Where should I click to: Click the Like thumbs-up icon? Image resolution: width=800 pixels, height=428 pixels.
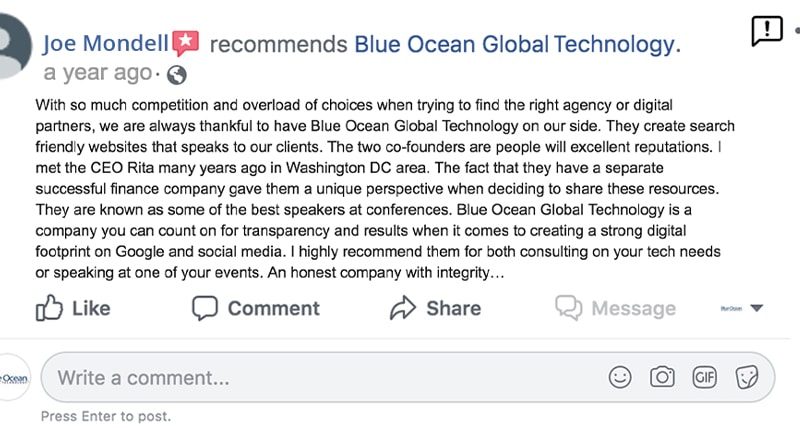point(49,308)
